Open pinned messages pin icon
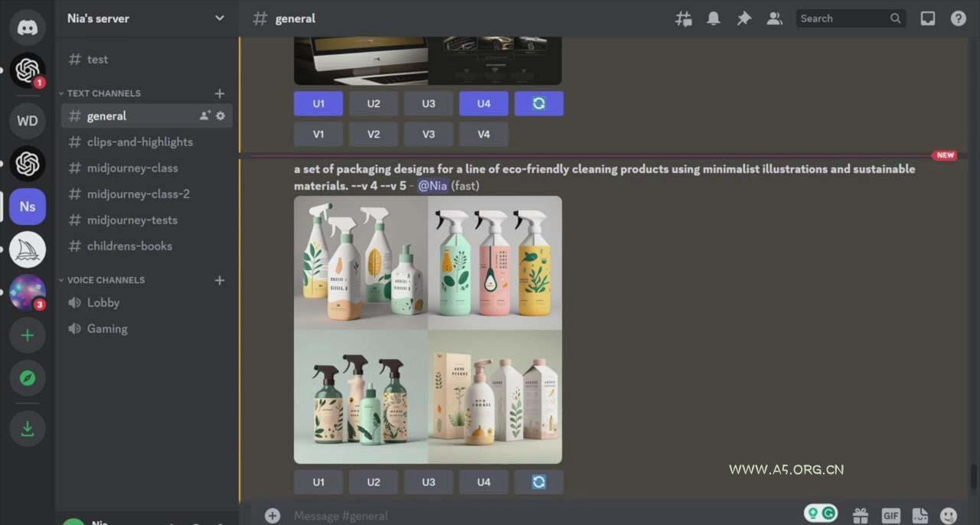The image size is (980, 525). [744, 18]
